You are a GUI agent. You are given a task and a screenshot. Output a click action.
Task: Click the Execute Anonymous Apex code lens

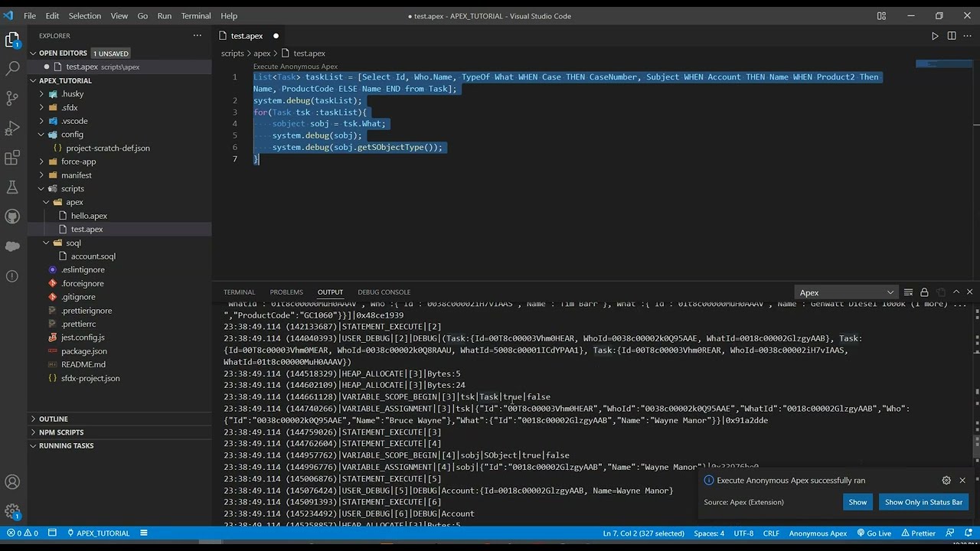coord(296,67)
